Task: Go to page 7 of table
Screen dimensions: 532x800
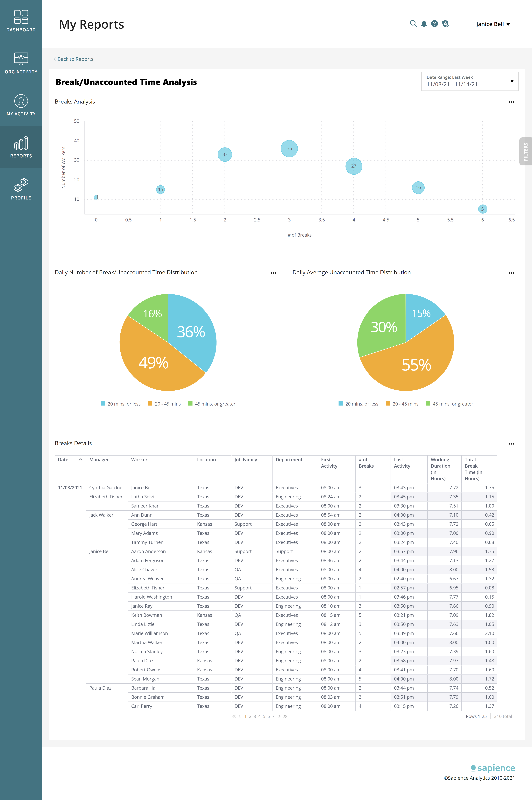Action: pos(273,716)
